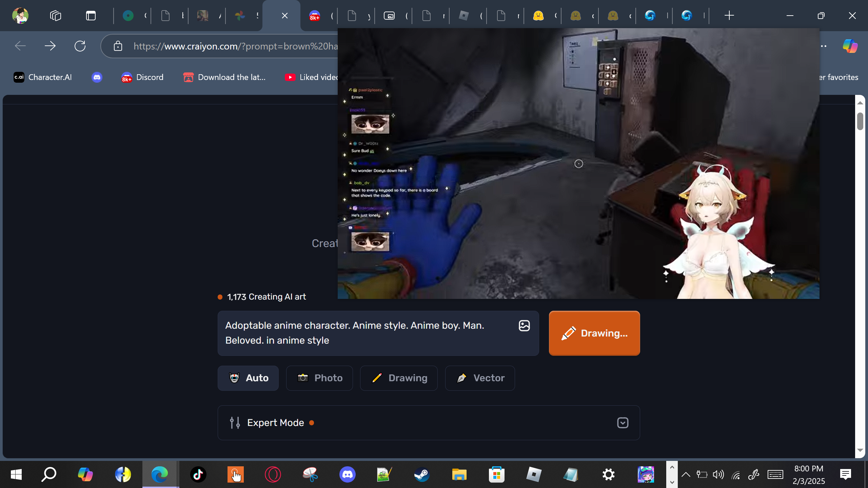868x488 pixels.
Task: Open Microsoft Store from the taskbar
Action: (x=497, y=474)
